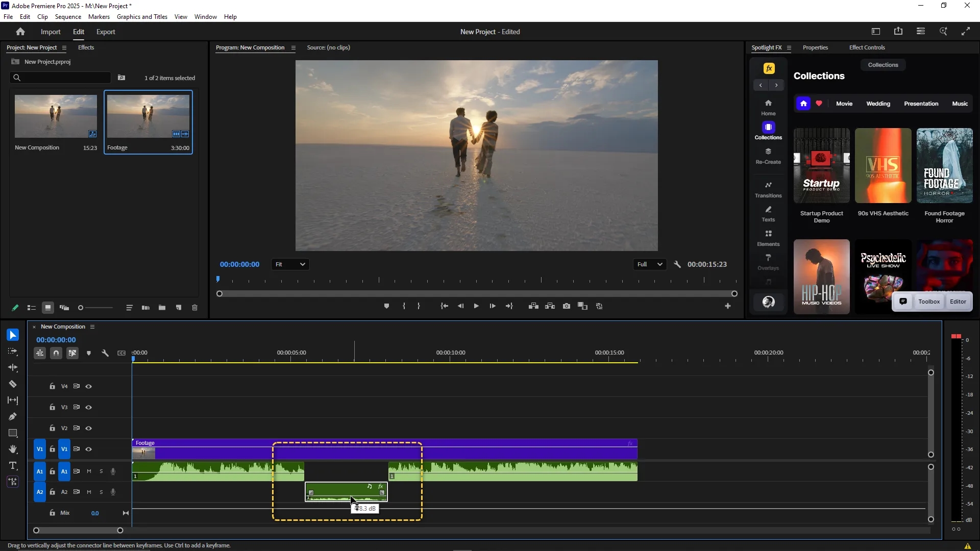980x551 pixels.
Task: Mute audio track A1
Action: 89,471
